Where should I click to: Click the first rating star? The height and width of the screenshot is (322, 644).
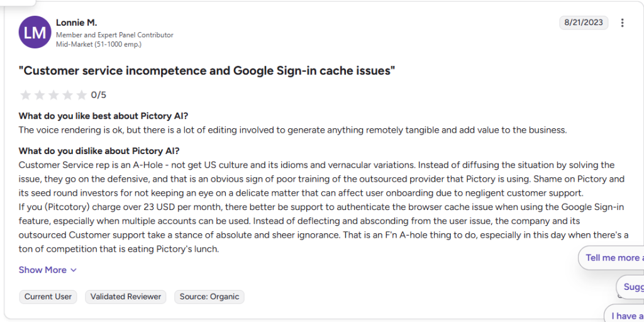[26, 96]
